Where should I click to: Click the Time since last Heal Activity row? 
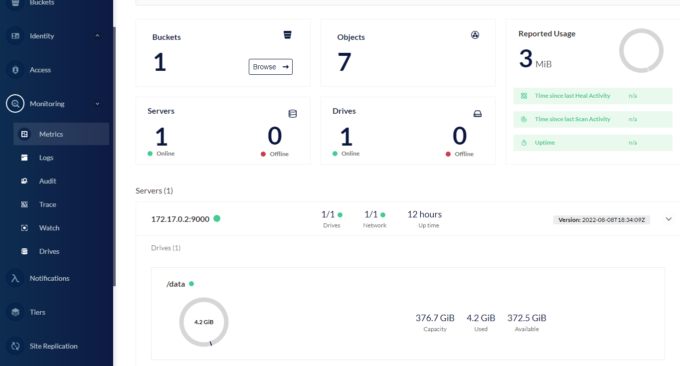[593, 96]
